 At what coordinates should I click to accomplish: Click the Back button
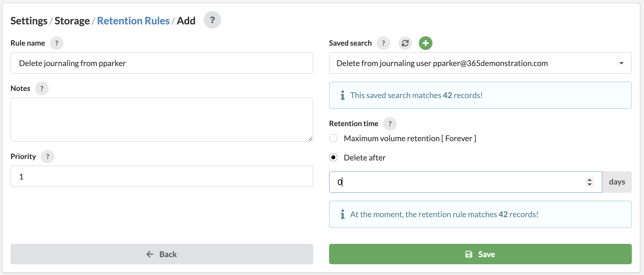coord(162,254)
